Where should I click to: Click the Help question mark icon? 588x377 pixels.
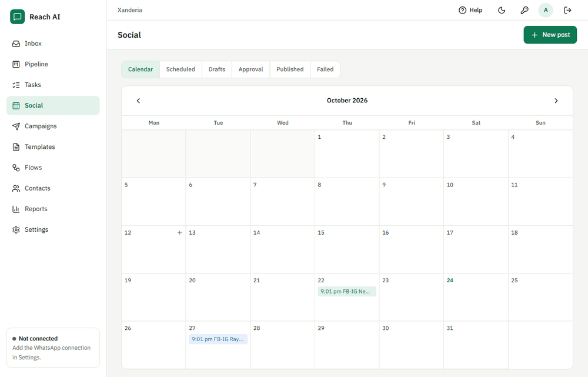[462, 10]
